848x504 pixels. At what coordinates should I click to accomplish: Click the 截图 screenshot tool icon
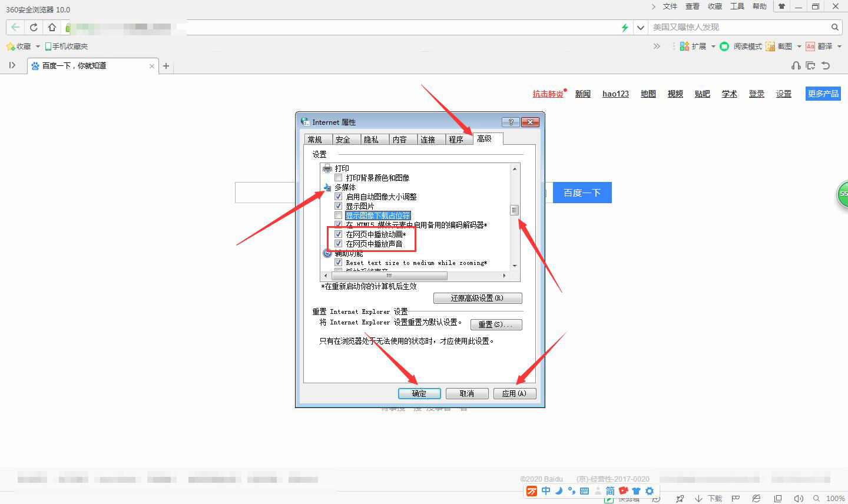point(770,46)
